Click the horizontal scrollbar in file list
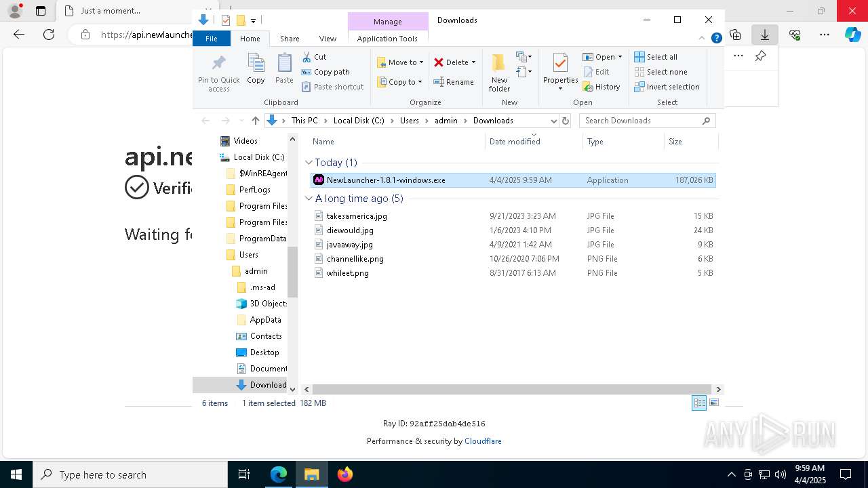Viewport: 868px width, 488px height. (513, 389)
